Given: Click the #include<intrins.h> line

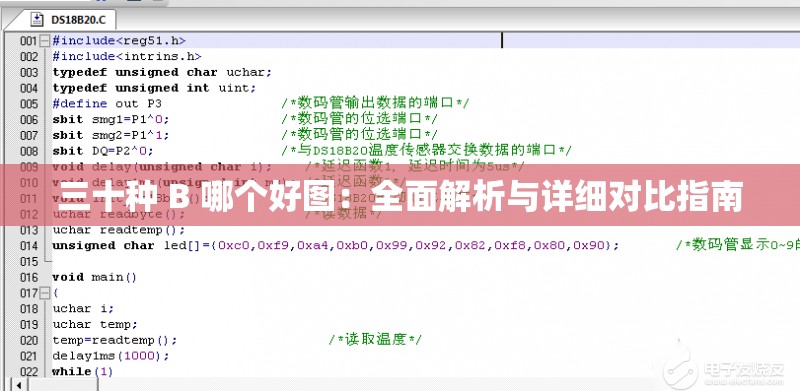Looking at the screenshot, I should pyautogui.click(x=127, y=56).
